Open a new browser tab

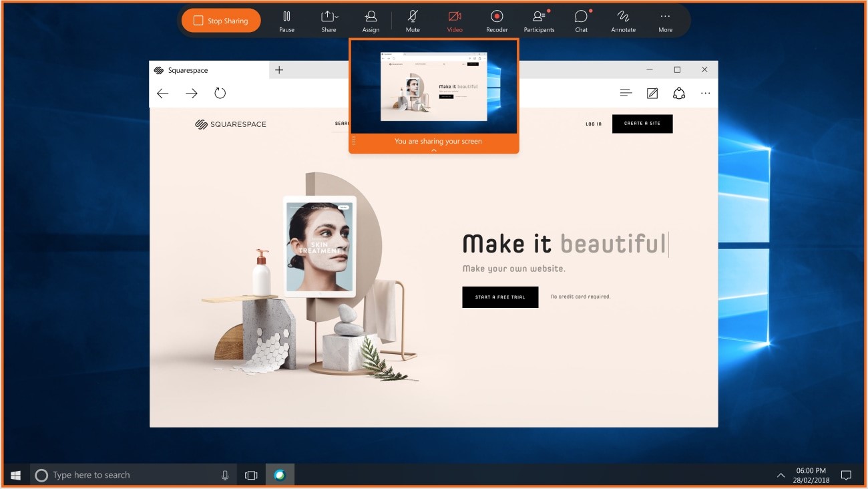coord(279,70)
